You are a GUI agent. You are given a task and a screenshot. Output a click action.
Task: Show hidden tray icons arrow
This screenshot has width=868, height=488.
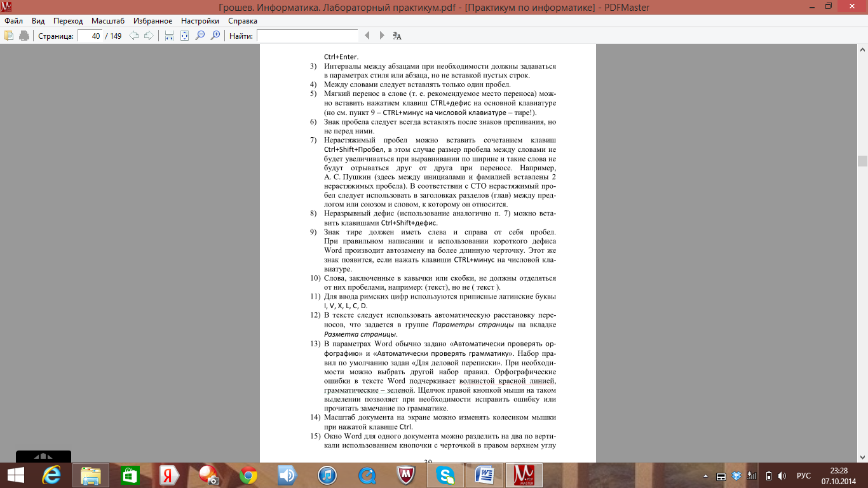coord(706,476)
